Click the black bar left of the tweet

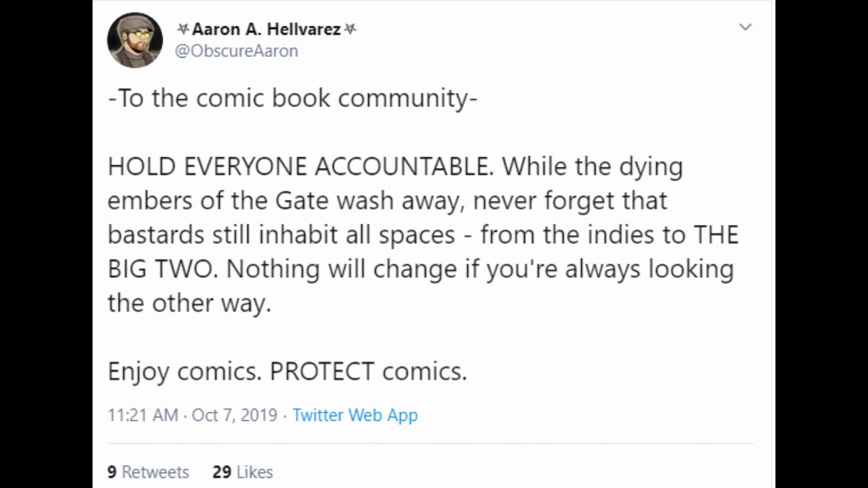[x=46, y=244]
